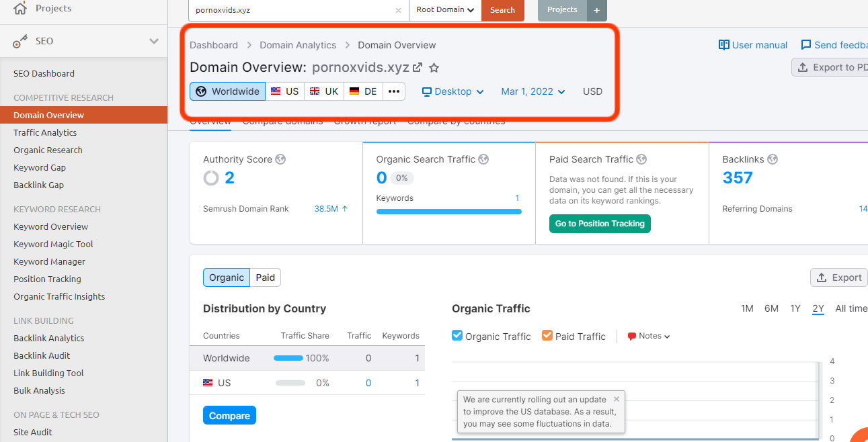Click the globe icon next to Organic Search Traffic

click(483, 159)
